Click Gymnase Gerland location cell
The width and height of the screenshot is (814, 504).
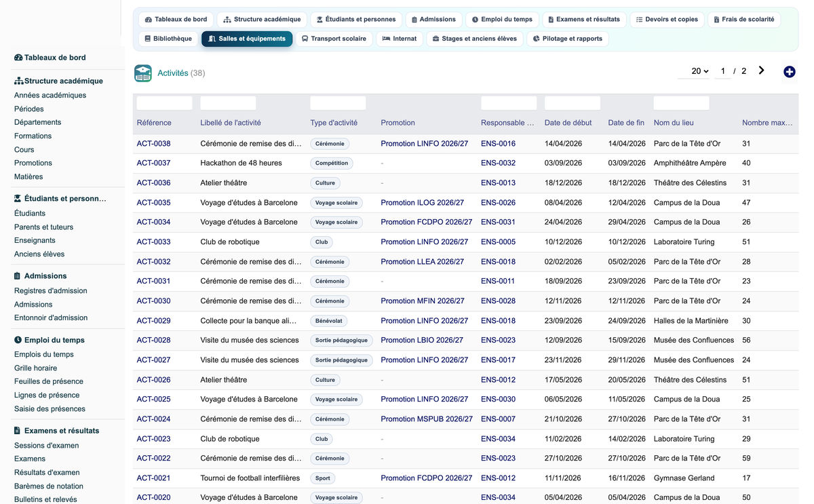pyautogui.click(x=684, y=478)
